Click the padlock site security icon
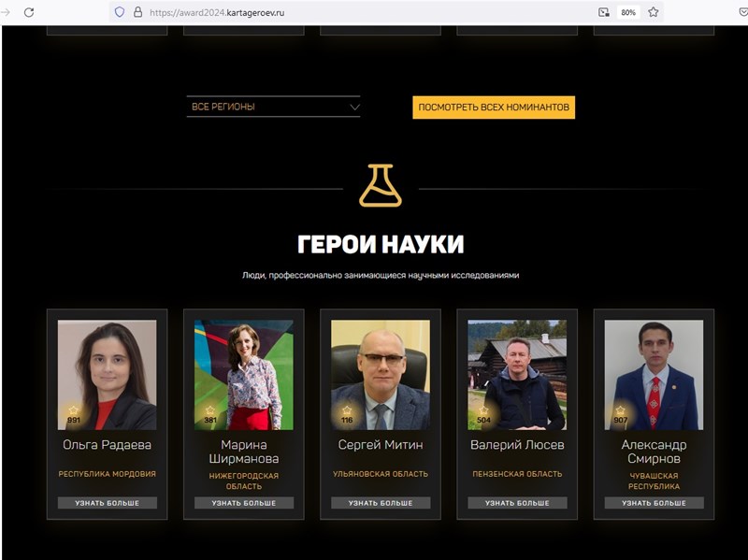 [137, 12]
